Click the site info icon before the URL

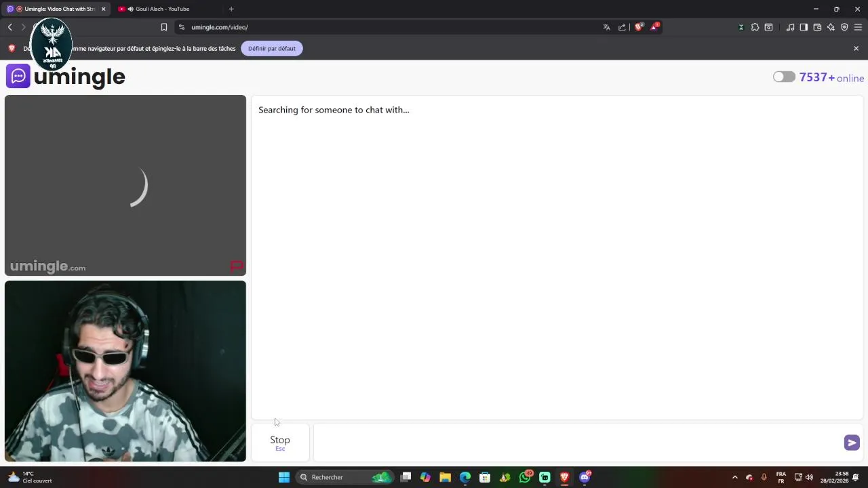point(181,27)
